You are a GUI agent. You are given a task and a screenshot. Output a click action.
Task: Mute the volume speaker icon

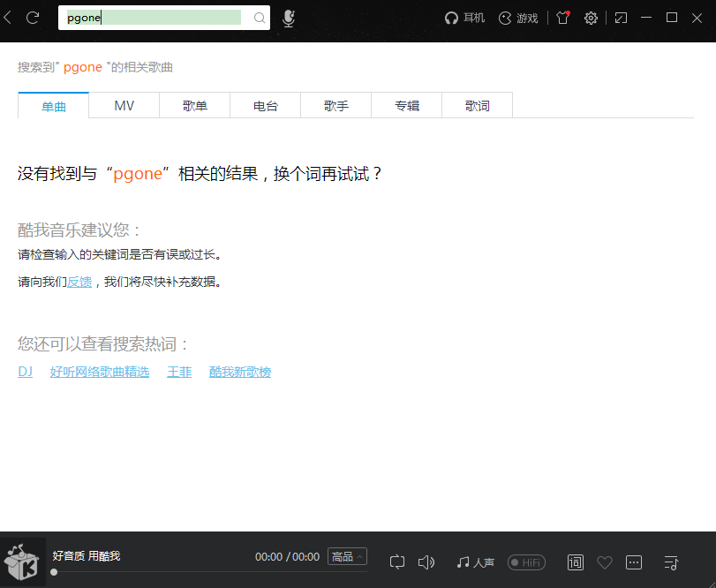tap(426, 562)
